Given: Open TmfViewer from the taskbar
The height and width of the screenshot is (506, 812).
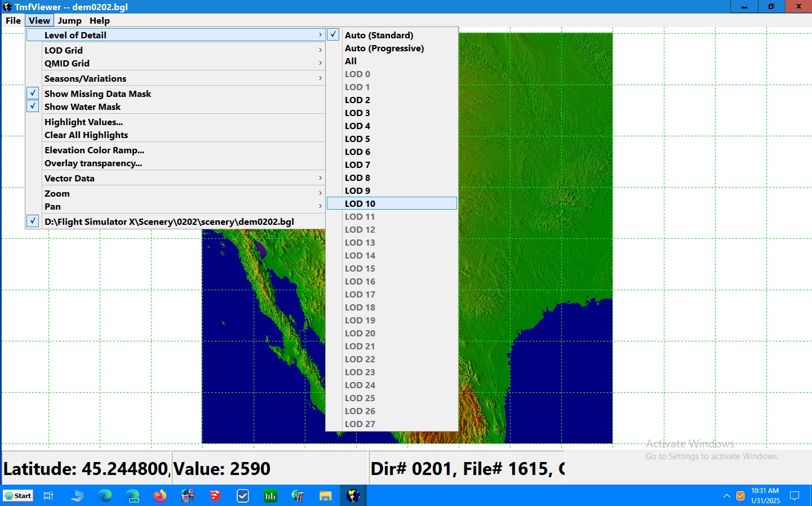Looking at the screenshot, I should pos(352,495).
